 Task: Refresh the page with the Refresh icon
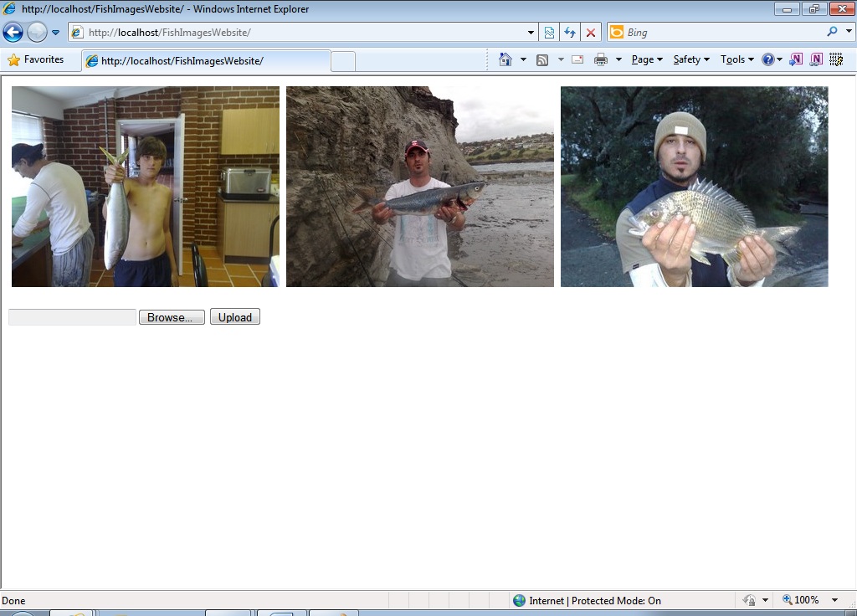pos(570,33)
